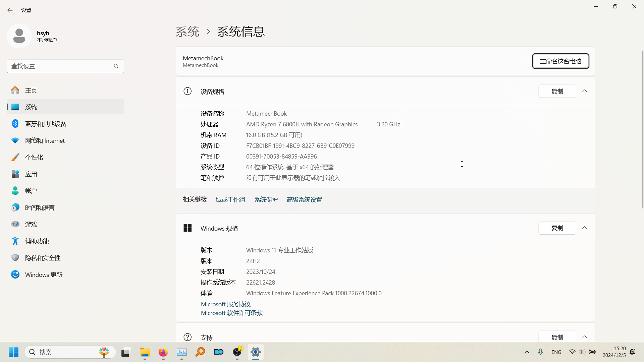Viewport: 644px width, 362px height.
Task: Open 蓝牙和其他设备 settings
Action: tap(65, 124)
